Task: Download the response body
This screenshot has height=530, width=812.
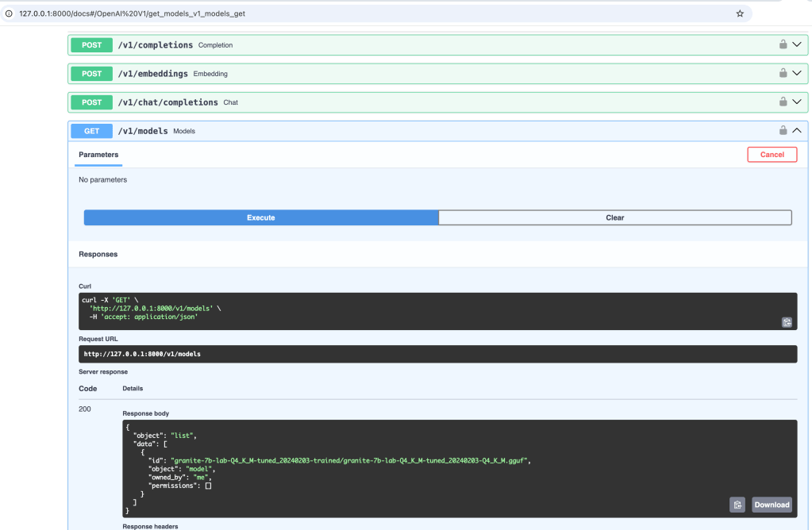Action: point(772,505)
